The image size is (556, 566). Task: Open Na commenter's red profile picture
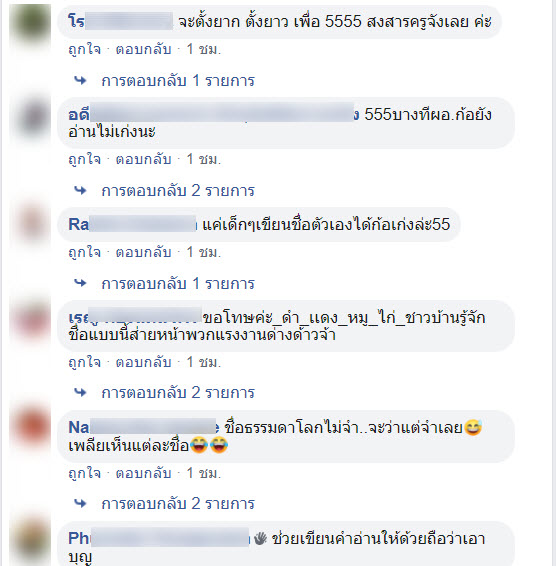tap(30, 428)
